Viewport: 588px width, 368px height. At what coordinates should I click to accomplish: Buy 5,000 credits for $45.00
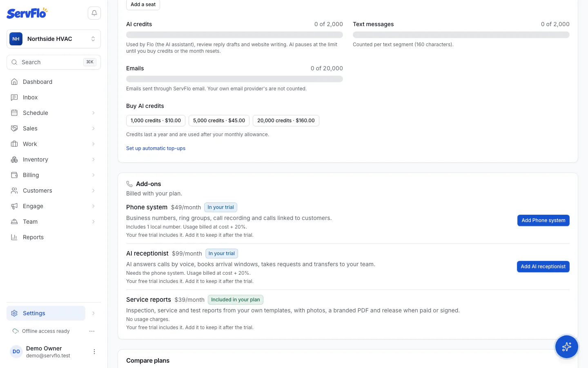tap(219, 121)
